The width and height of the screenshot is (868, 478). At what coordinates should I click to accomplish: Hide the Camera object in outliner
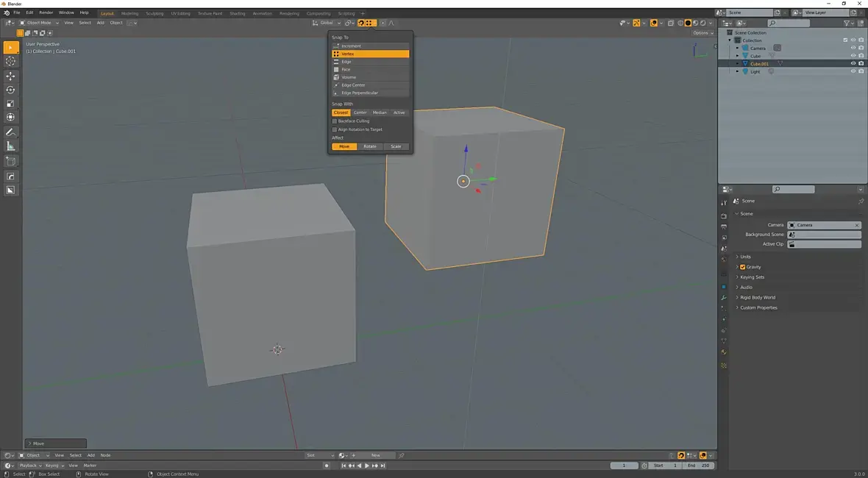pos(853,48)
